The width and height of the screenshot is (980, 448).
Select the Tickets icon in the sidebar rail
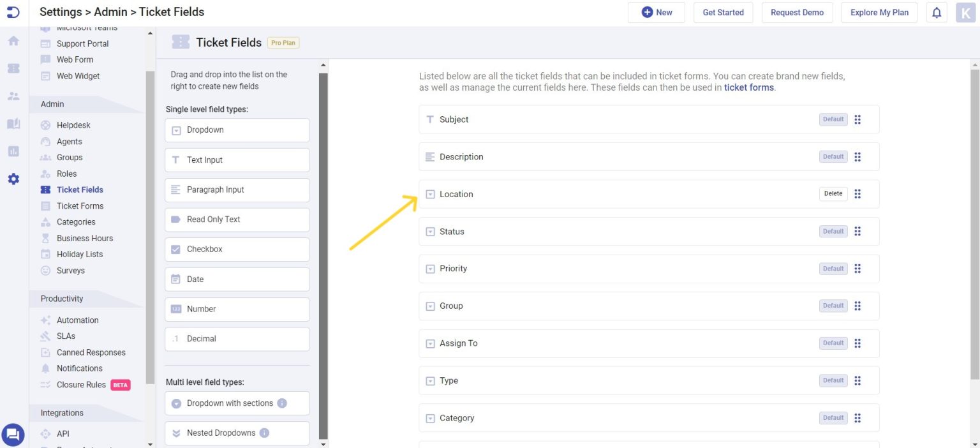point(13,68)
